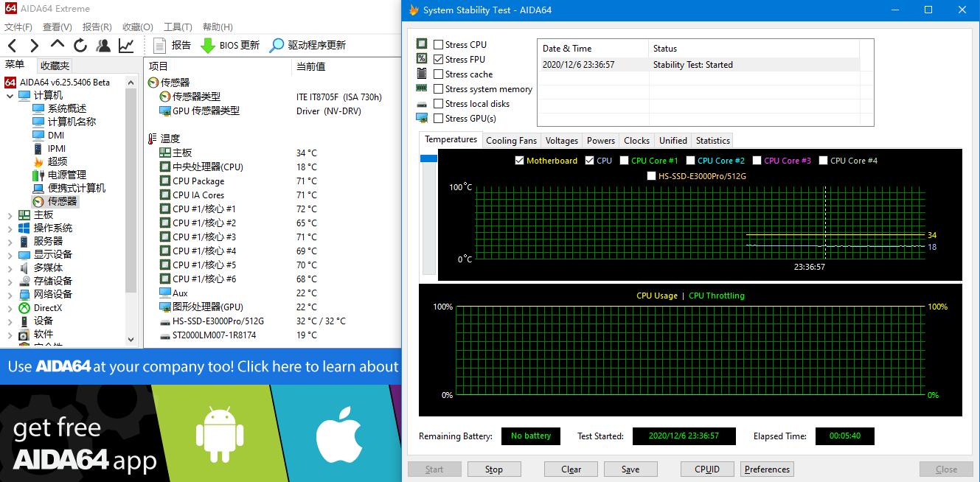Switch to the Cooling Fans tab
The height and width of the screenshot is (482, 980).
(511, 140)
